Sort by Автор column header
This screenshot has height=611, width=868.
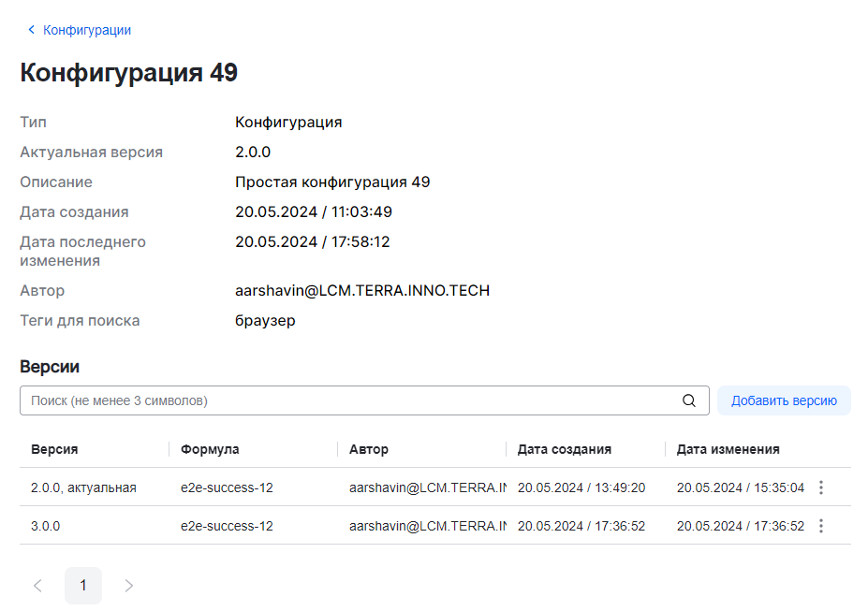(x=368, y=449)
